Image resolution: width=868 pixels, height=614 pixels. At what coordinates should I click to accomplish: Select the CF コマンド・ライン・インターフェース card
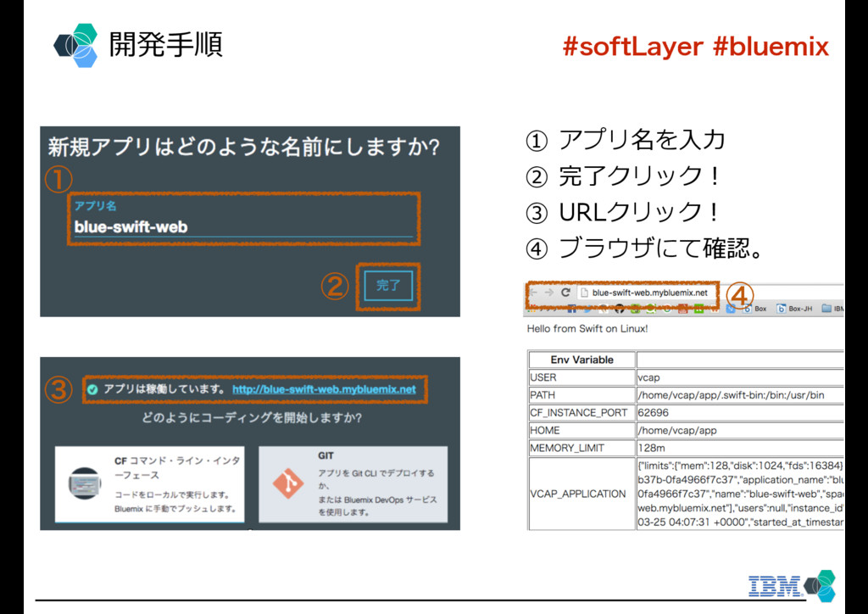tap(149, 484)
